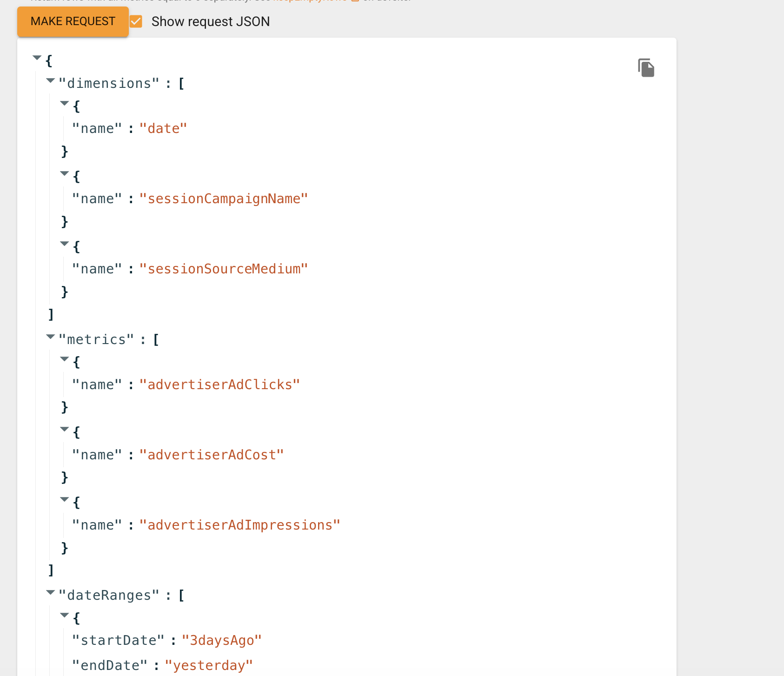Select the "sessionSourceMedium" value
The width and height of the screenshot is (784, 676).
point(224,269)
